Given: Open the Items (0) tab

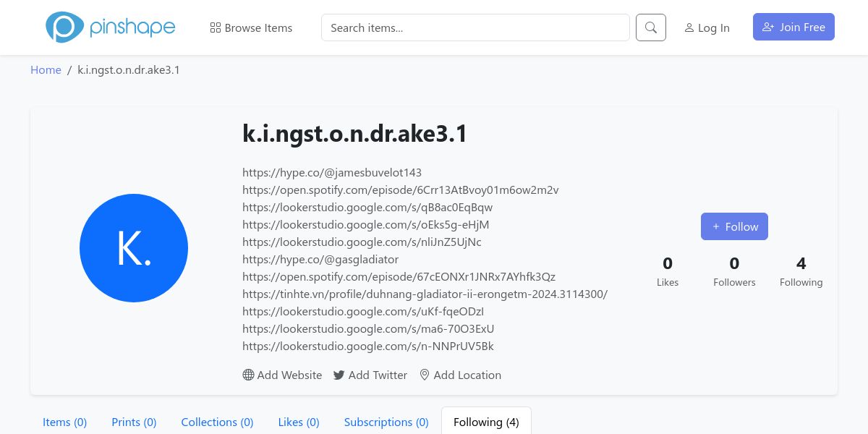Looking at the screenshot, I should point(65,422).
